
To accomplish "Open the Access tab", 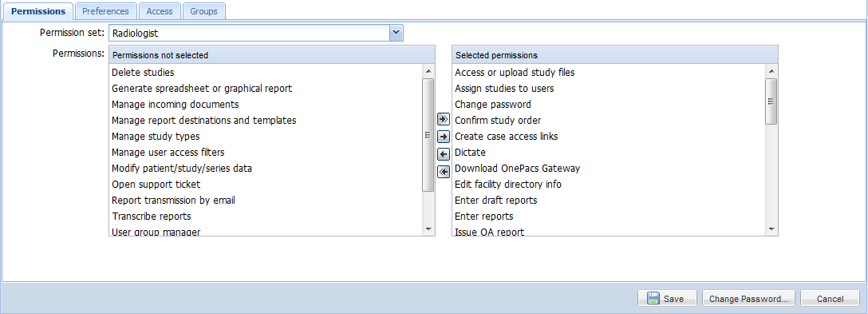I will coord(160,11).
